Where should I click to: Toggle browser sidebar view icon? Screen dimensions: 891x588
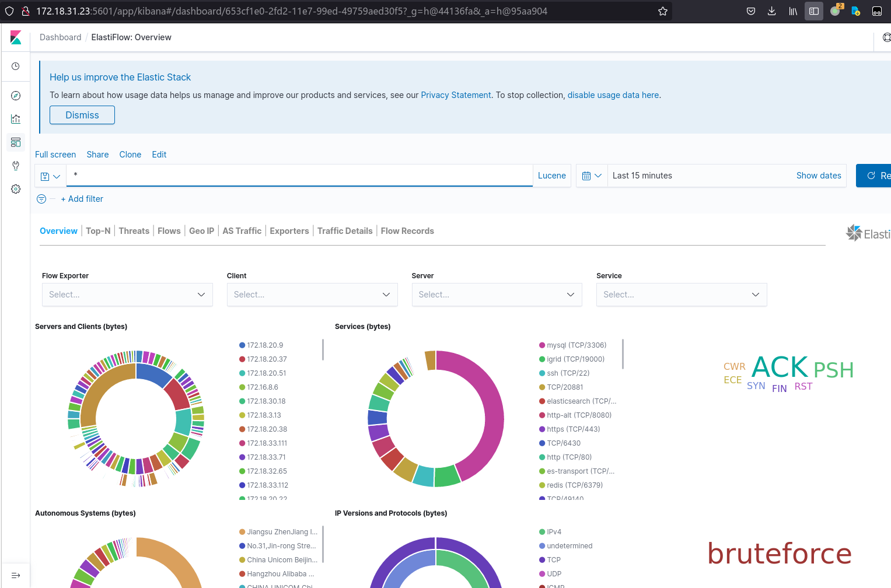814,11
